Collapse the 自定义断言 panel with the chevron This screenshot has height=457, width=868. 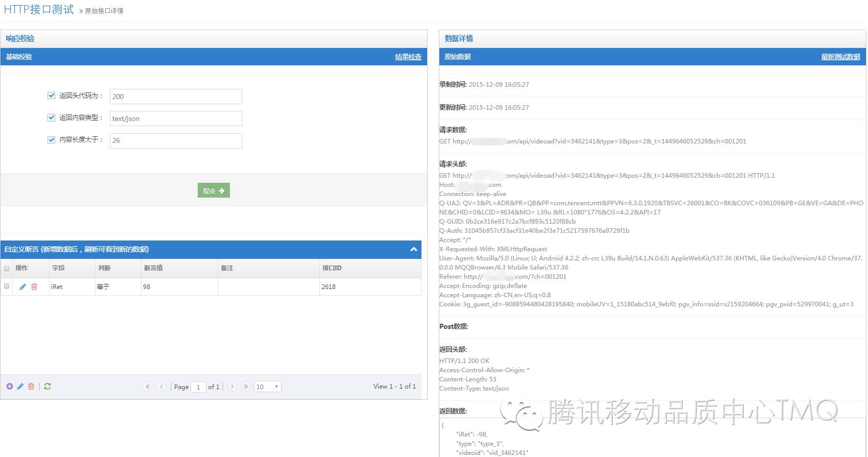click(x=414, y=249)
